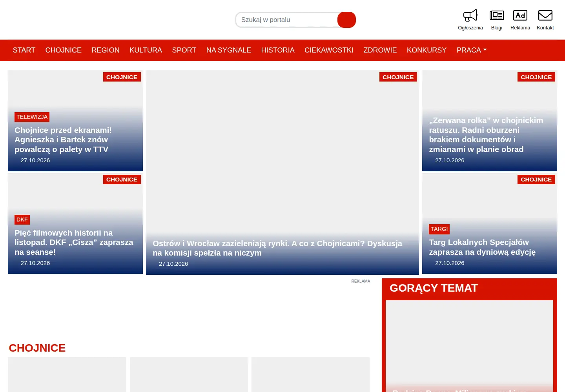Open CHOJNICE section in navigation bar

pos(63,50)
